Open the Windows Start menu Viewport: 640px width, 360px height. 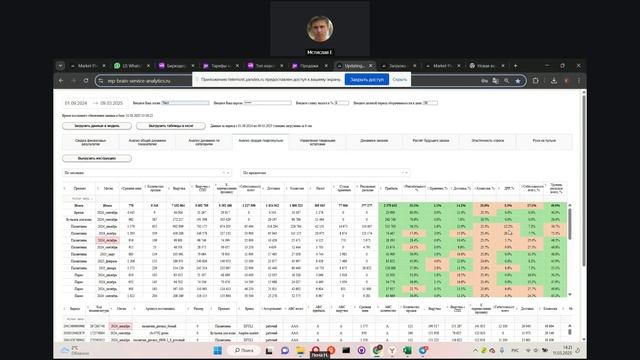(218, 351)
